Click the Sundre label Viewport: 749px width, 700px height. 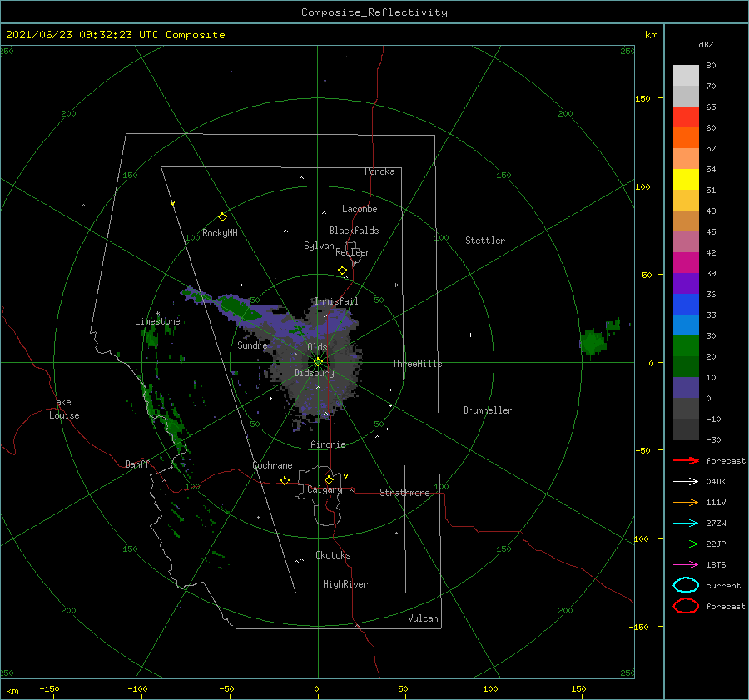click(x=252, y=345)
